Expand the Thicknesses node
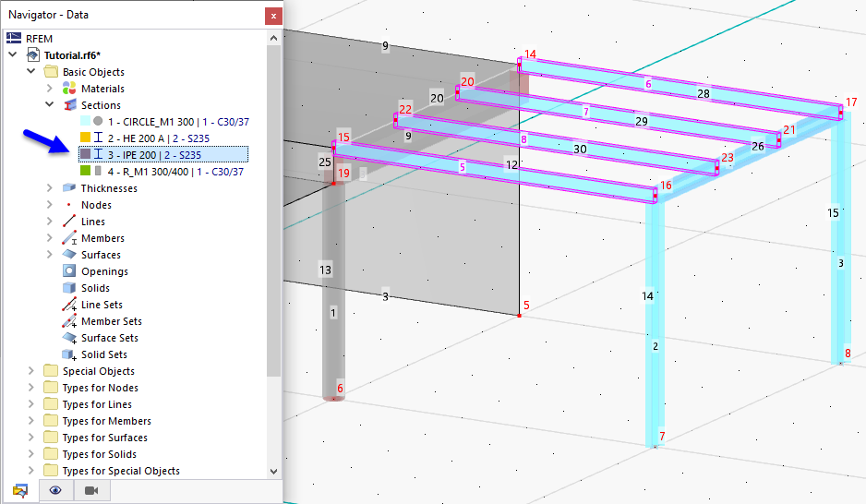 pos(49,187)
